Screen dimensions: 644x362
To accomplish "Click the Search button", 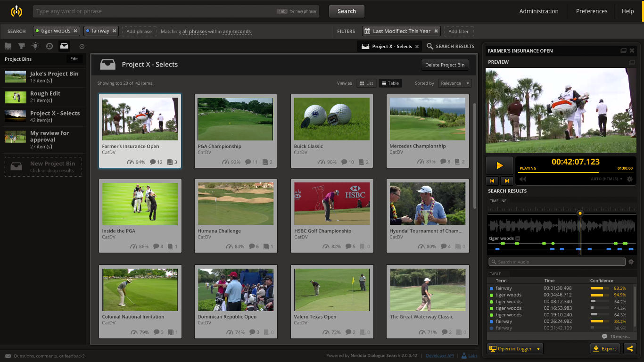I will 347,11.
